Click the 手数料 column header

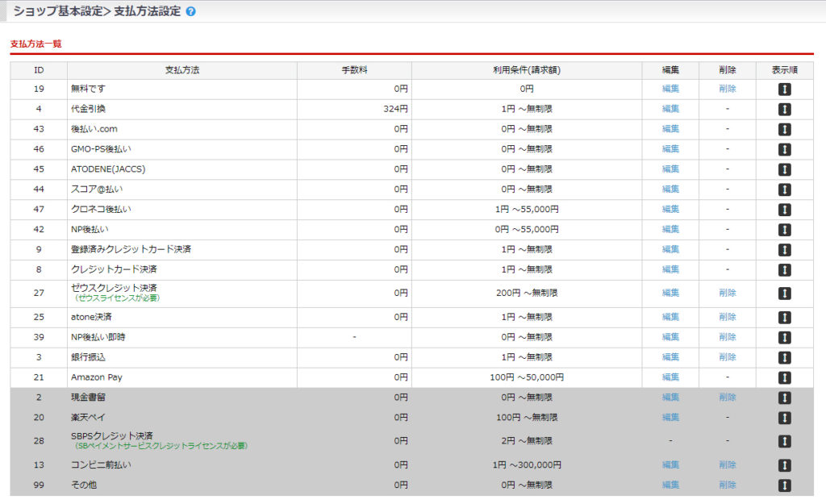tap(354, 70)
